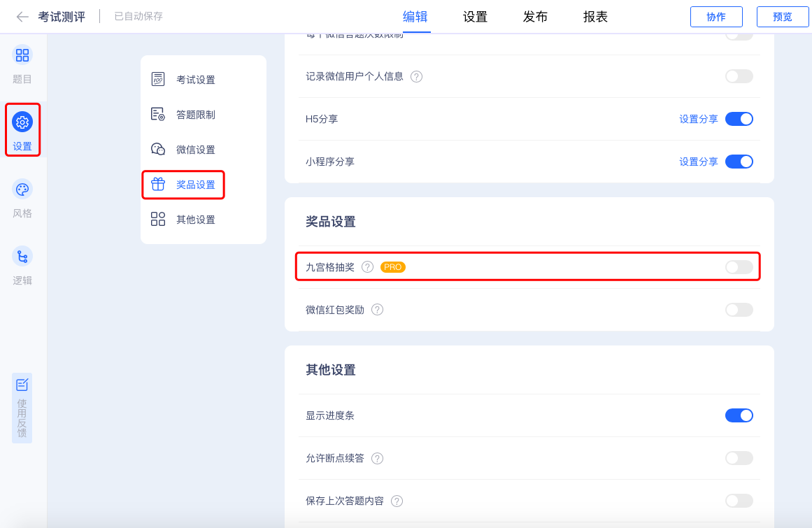The height and width of the screenshot is (528, 812).
Task: Click help icon beside 记录微信用户个人信息
Action: pos(416,77)
